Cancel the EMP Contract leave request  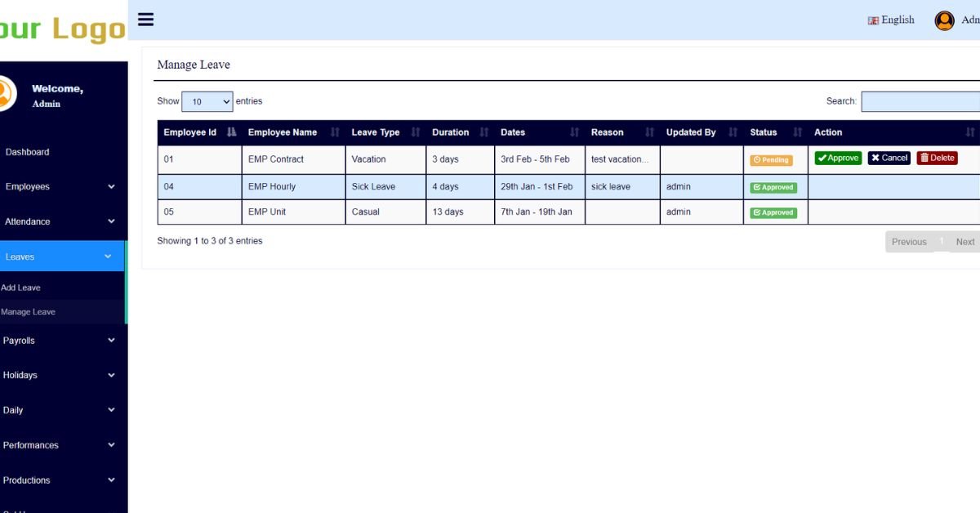(x=889, y=158)
